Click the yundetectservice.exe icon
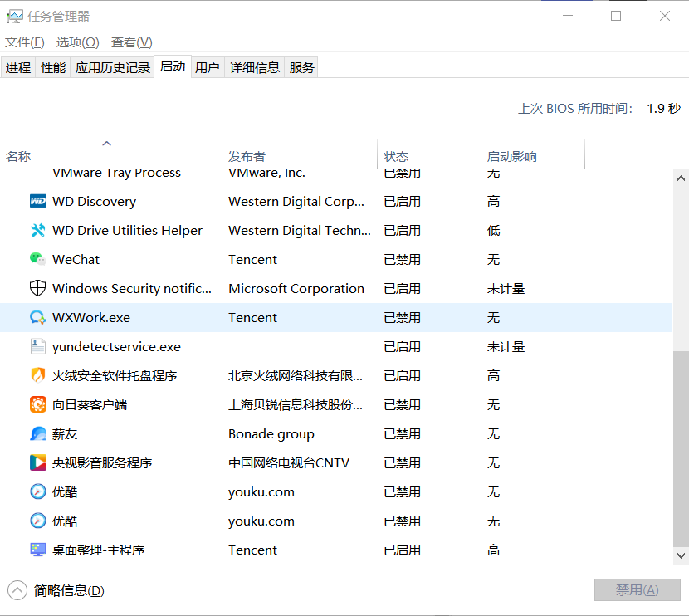Screen dimensions: 689x616 coord(37,346)
